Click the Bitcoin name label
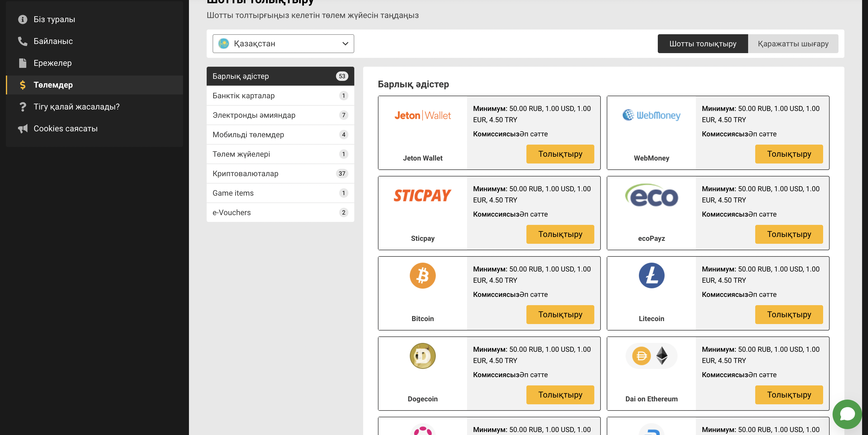This screenshot has width=868, height=435. pyautogui.click(x=422, y=319)
